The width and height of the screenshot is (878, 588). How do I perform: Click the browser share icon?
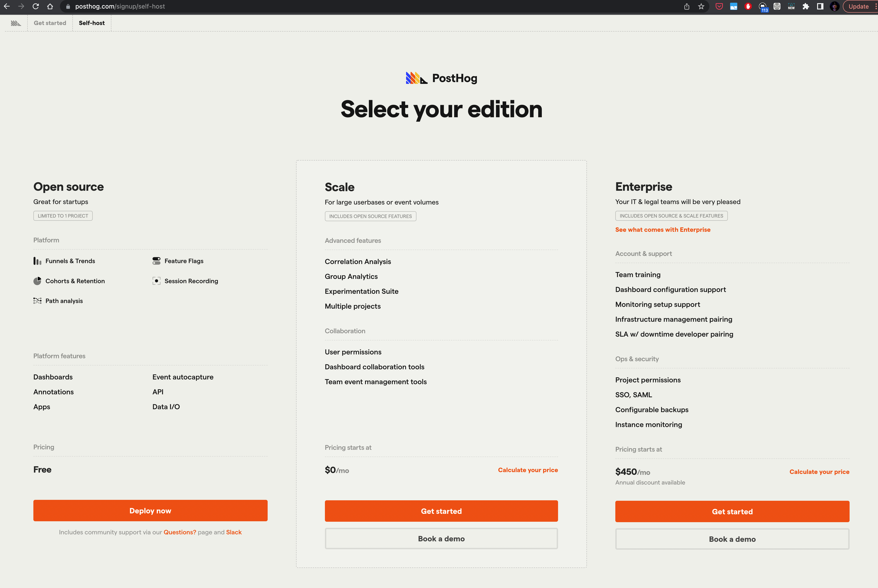687,6
